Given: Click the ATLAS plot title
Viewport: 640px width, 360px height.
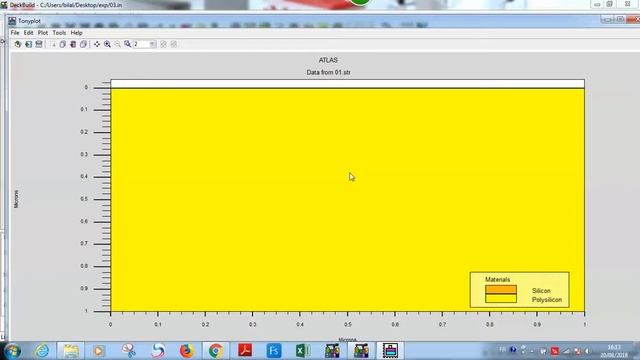Looking at the screenshot, I should coord(328,60).
